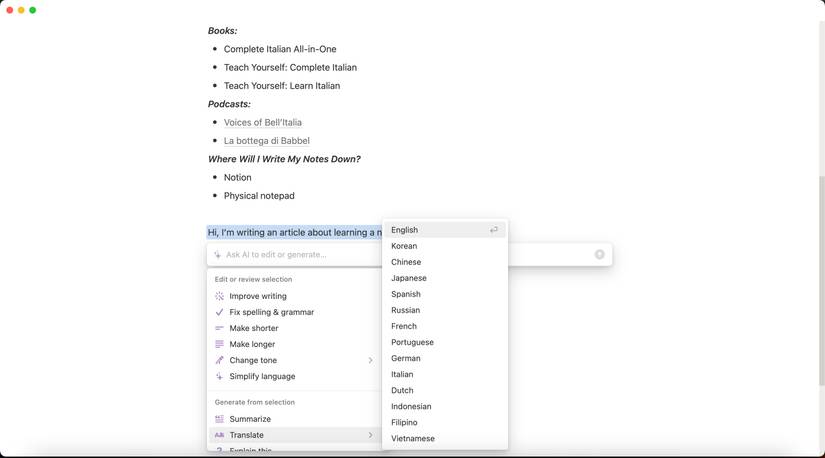This screenshot has height=458, width=825.
Task: Translate the selection to Spanish
Action: click(x=445, y=294)
